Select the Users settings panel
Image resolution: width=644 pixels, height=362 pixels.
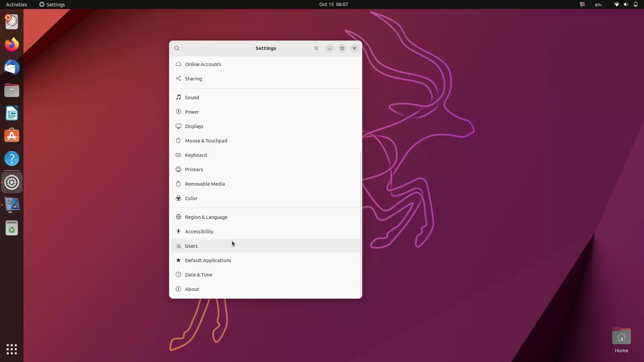tap(191, 246)
